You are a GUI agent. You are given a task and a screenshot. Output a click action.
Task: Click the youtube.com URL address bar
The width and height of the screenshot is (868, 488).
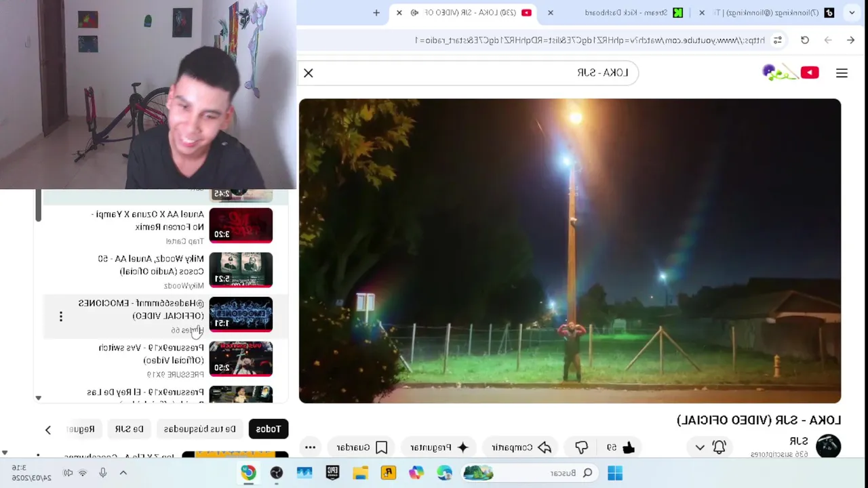tap(590, 40)
